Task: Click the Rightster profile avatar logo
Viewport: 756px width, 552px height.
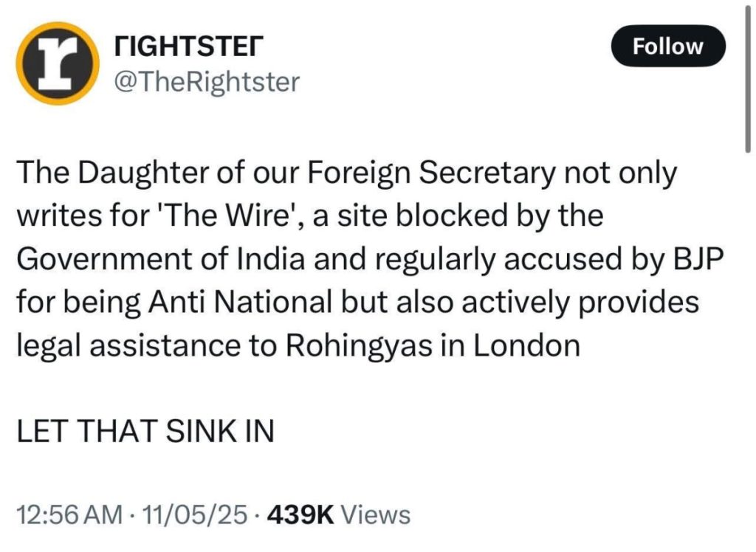Action: coord(58,64)
